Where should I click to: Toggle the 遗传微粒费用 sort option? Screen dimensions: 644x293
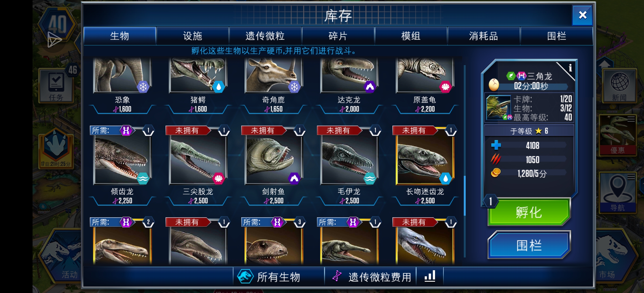point(371,276)
